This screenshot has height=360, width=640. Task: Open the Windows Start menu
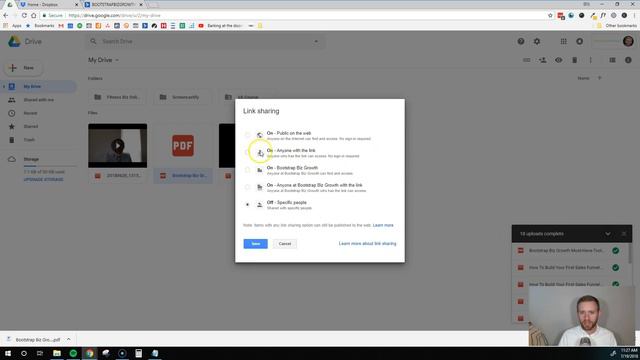[x=8, y=353]
